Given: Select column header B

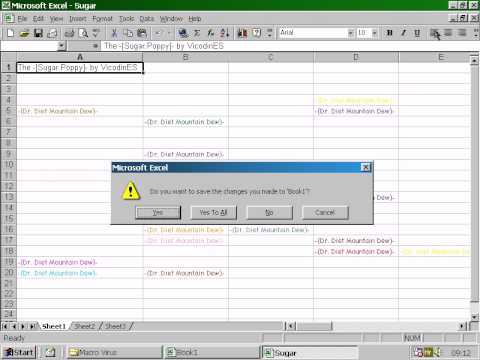Looking at the screenshot, I should tap(186, 57).
